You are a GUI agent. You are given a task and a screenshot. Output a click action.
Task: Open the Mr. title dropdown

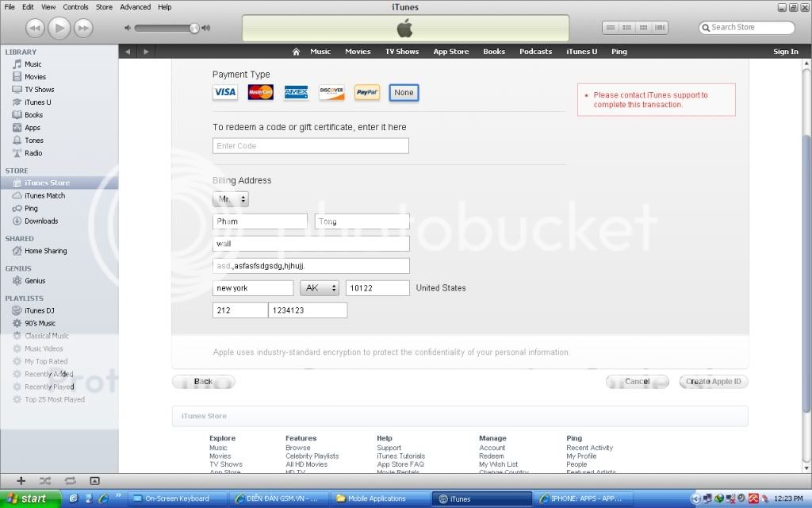point(231,199)
